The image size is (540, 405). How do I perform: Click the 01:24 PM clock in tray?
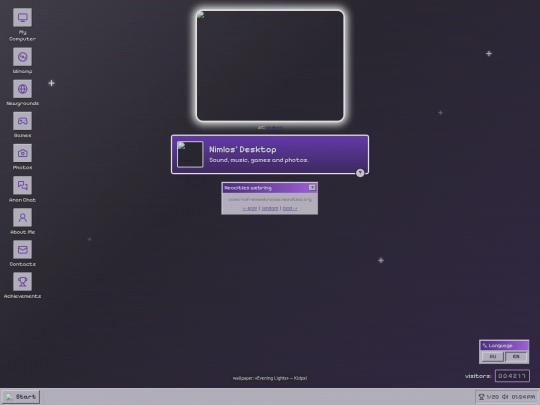(x=523, y=397)
